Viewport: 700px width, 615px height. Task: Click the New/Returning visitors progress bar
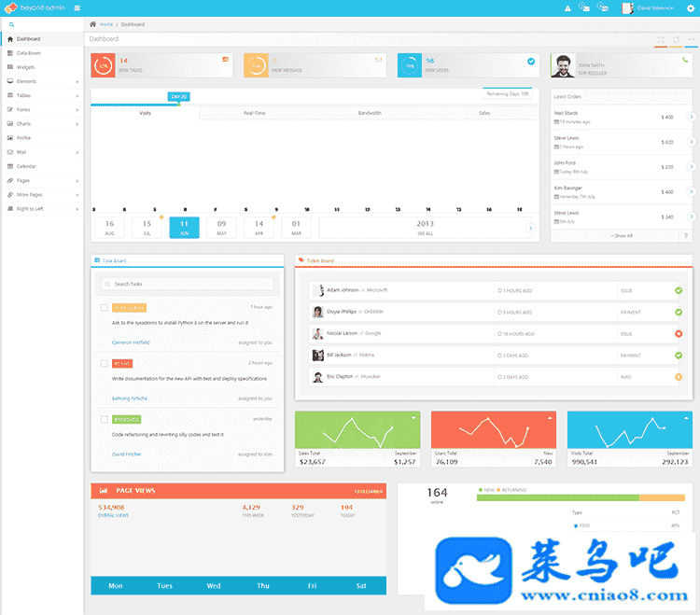[x=581, y=497]
